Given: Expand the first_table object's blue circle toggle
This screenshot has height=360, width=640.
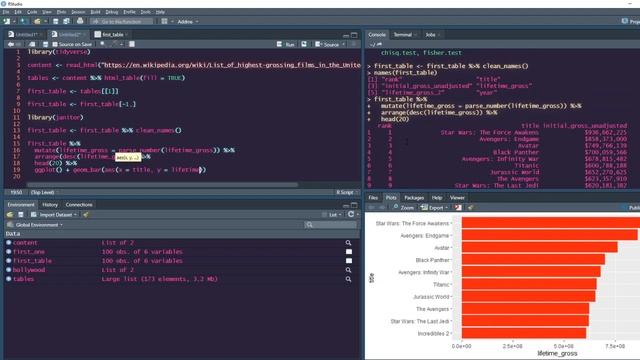Looking at the screenshot, I should [9, 261].
